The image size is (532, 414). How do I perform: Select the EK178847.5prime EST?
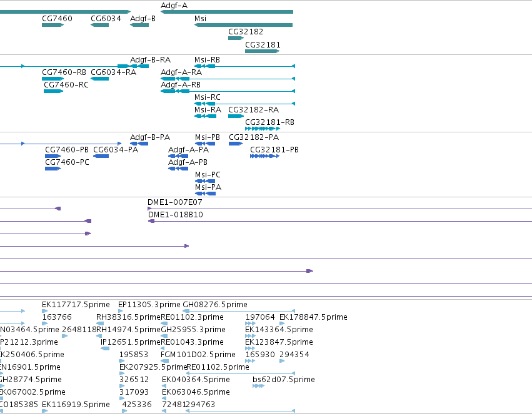pyautogui.click(x=282, y=323)
